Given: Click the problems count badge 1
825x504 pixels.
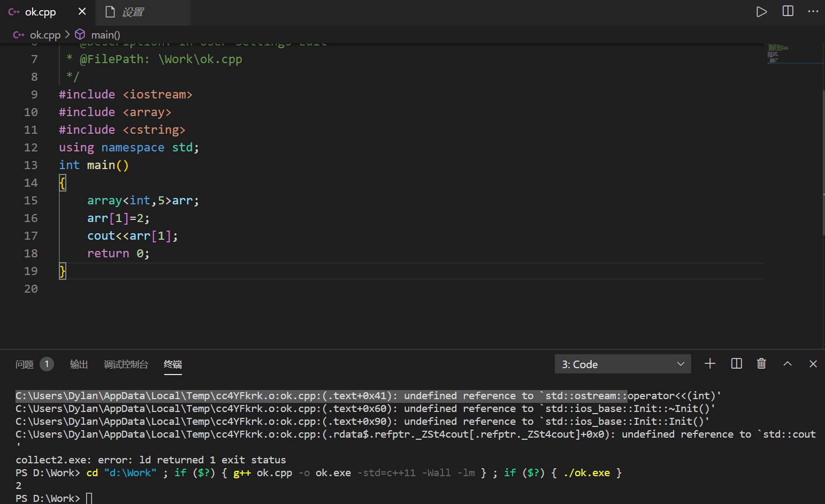Looking at the screenshot, I should coord(47,364).
